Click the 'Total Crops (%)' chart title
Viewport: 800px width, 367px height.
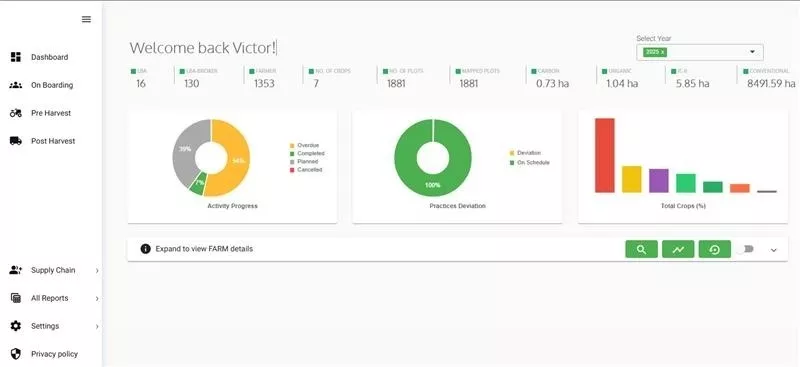click(683, 206)
